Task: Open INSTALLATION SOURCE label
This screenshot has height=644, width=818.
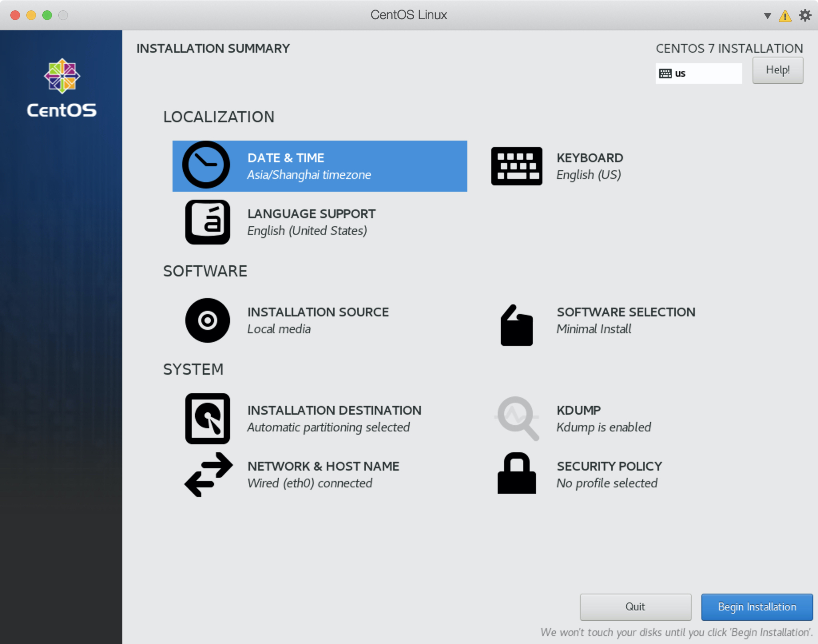Action: pos(318,312)
